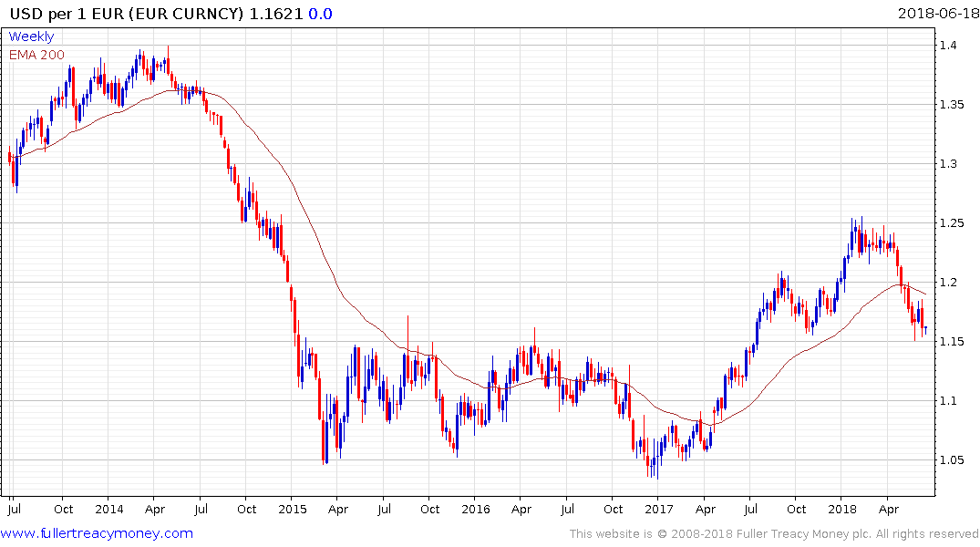Image resolution: width=980 pixels, height=547 pixels.
Task: Click the 'Apr' label after 2017
Action: [705, 510]
